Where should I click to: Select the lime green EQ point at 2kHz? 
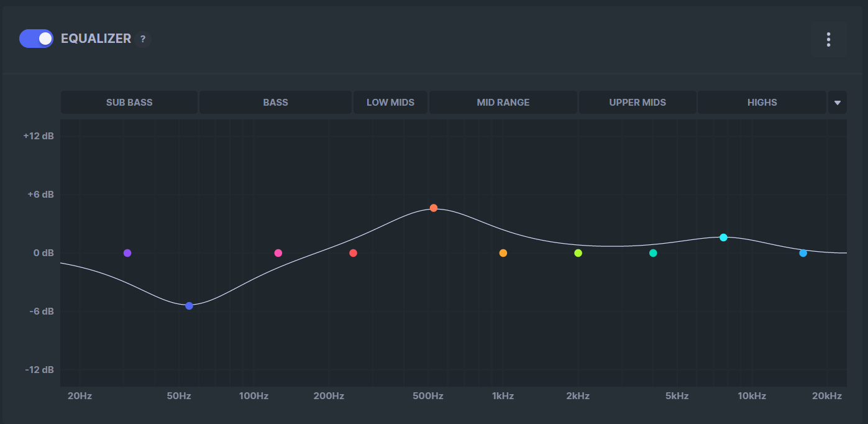point(578,253)
